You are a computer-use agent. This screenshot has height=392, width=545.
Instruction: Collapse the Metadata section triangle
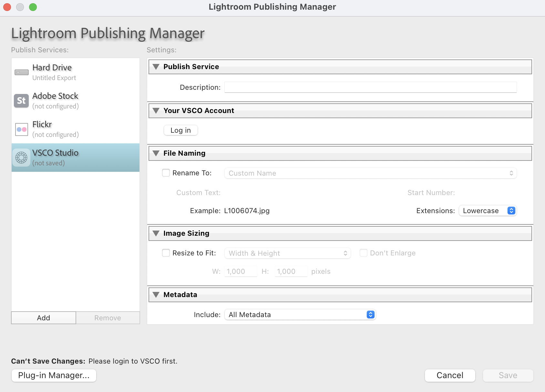(x=156, y=295)
